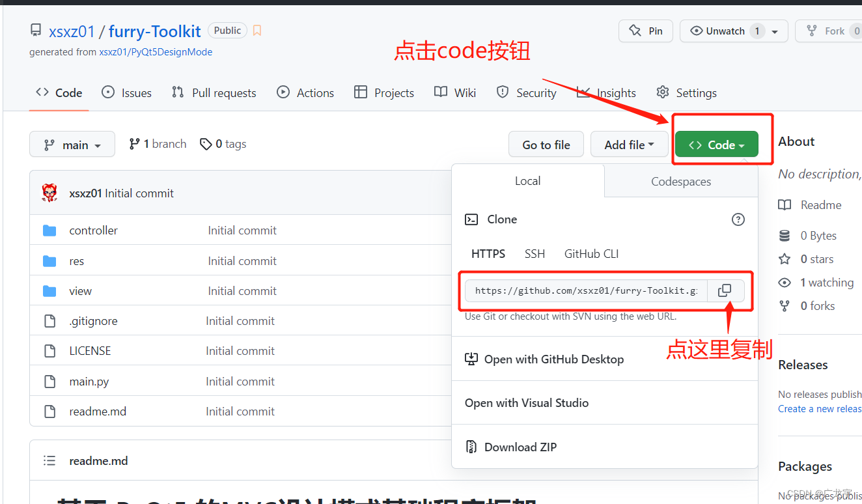Open the 0 tags link
This screenshot has width=862, height=504.
223,144
